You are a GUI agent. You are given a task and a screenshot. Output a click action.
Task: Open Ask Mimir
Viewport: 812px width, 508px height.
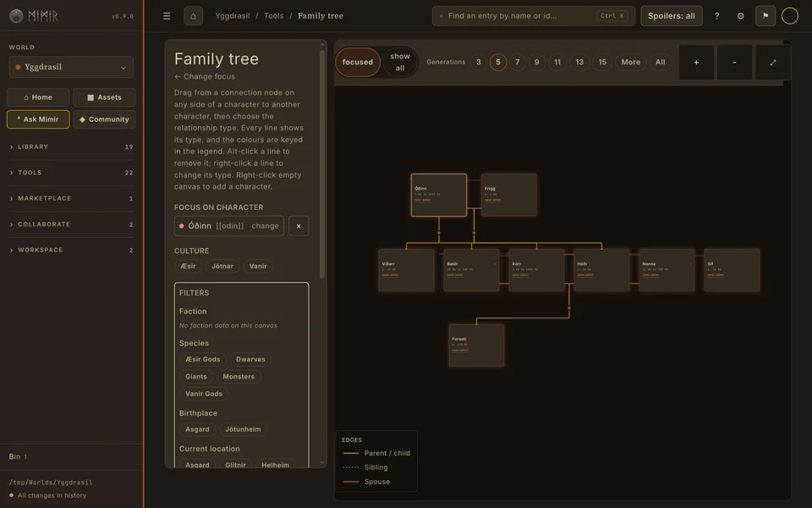(38, 119)
